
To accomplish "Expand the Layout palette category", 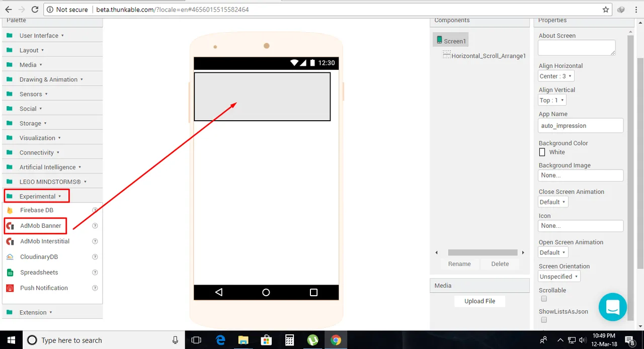I will (52, 50).
